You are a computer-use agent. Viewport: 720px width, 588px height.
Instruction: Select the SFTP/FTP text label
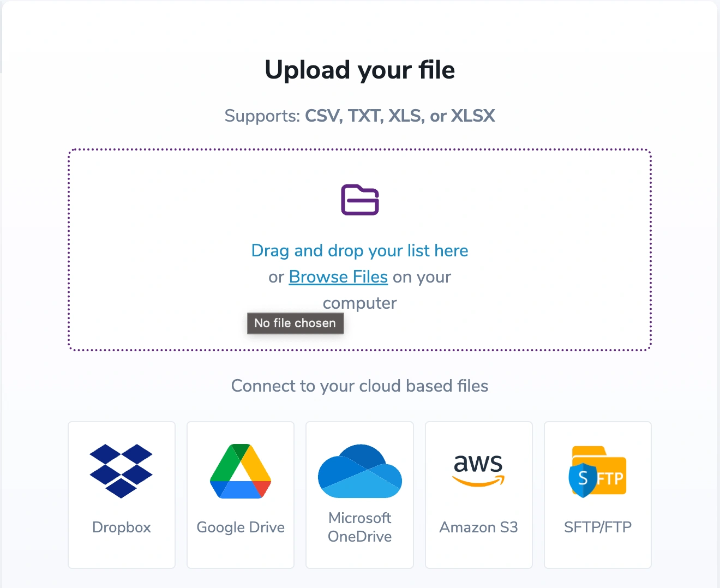pos(598,527)
